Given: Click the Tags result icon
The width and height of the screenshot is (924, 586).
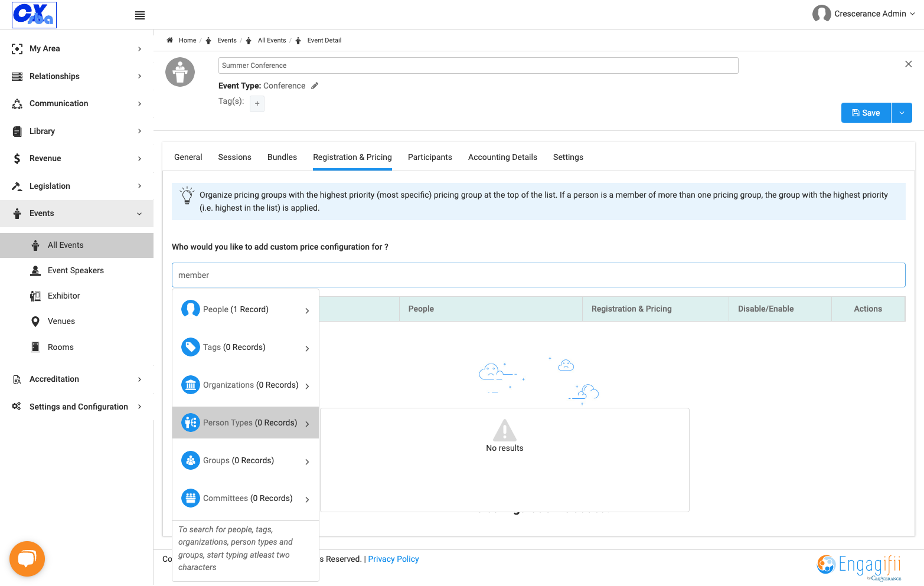Looking at the screenshot, I should click(x=190, y=347).
